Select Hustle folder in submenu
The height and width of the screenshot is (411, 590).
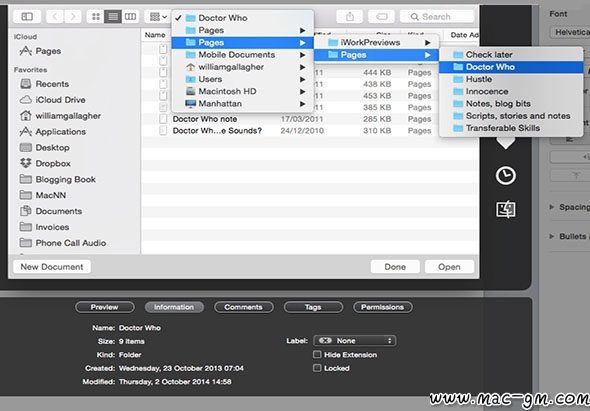click(511, 79)
